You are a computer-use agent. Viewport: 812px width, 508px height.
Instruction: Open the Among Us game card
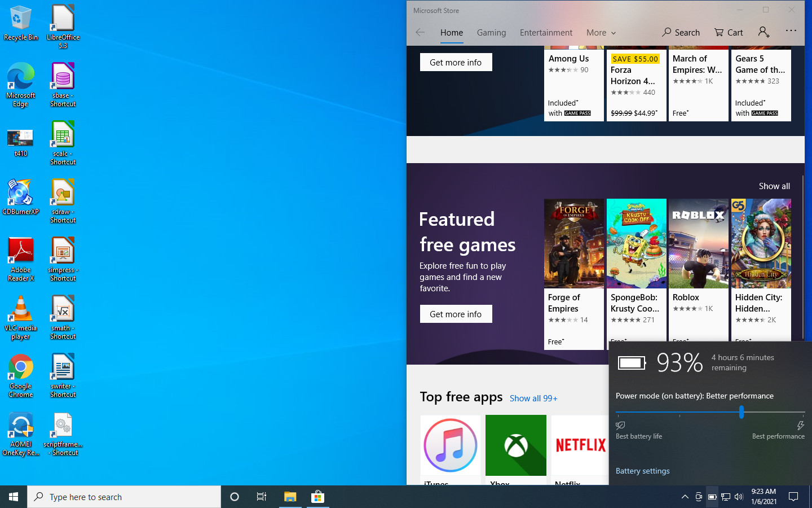pos(573,85)
